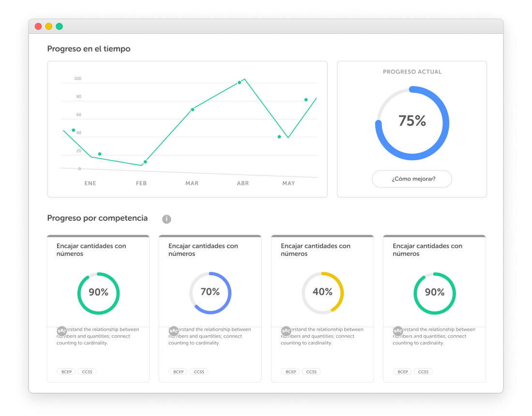The image size is (532, 416).
Task: Click the description text in the 40% card
Action: [x=322, y=336]
